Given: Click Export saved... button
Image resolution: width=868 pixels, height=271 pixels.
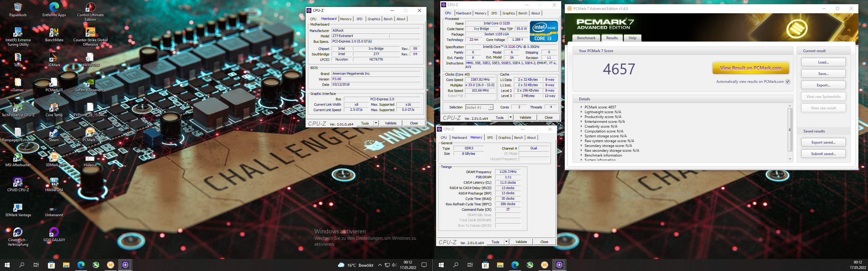Looking at the screenshot, I should [823, 142].
